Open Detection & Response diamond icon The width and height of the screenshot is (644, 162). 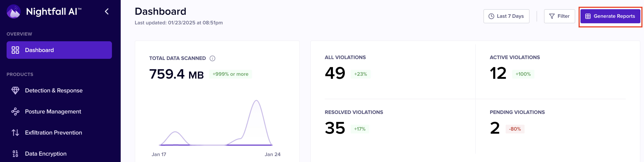15,91
